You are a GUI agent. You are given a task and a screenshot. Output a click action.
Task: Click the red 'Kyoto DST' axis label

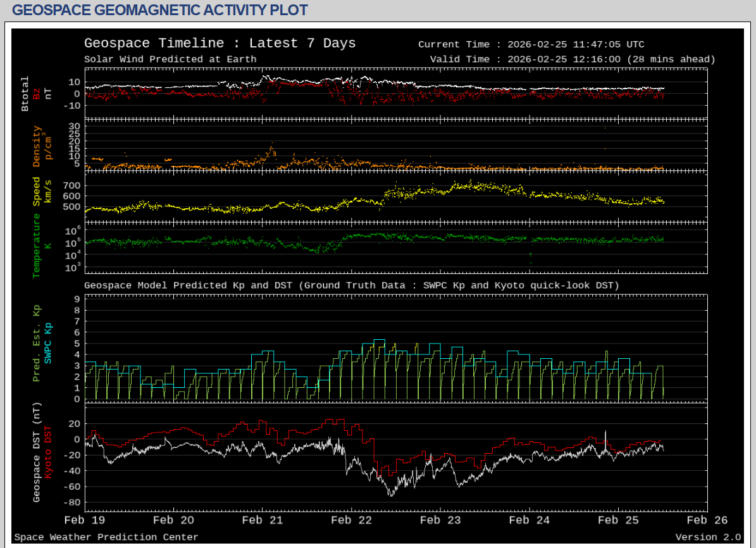[x=48, y=452]
